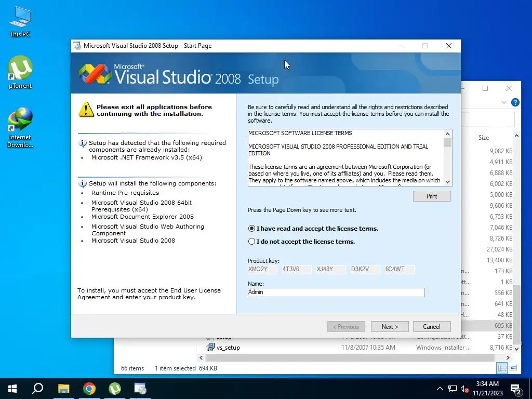The image size is (532, 399).
Task: Select the vs_setup installer file icon
Action: click(x=210, y=348)
